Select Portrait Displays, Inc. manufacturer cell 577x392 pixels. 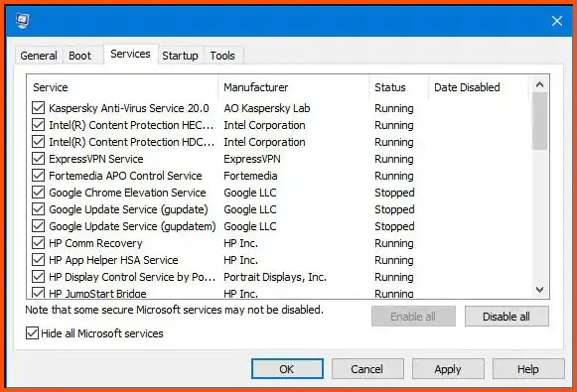[x=275, y=277]
